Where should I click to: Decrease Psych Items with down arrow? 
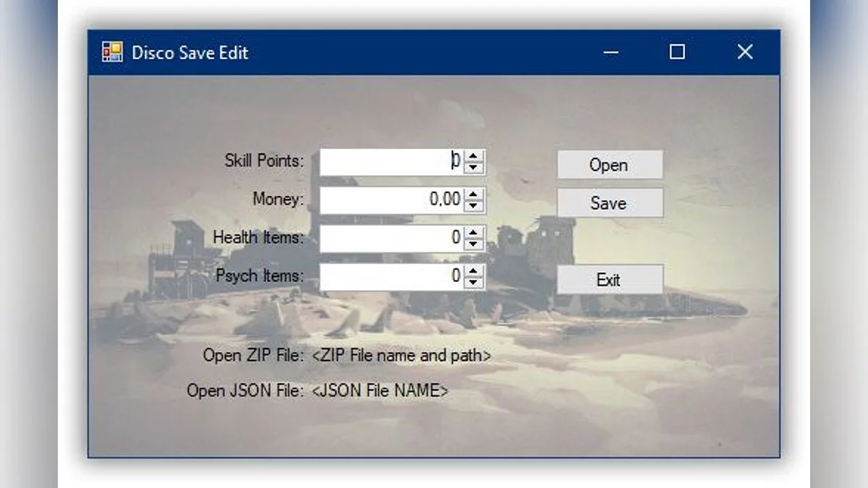pyautogui.click(x=474, y=283)
